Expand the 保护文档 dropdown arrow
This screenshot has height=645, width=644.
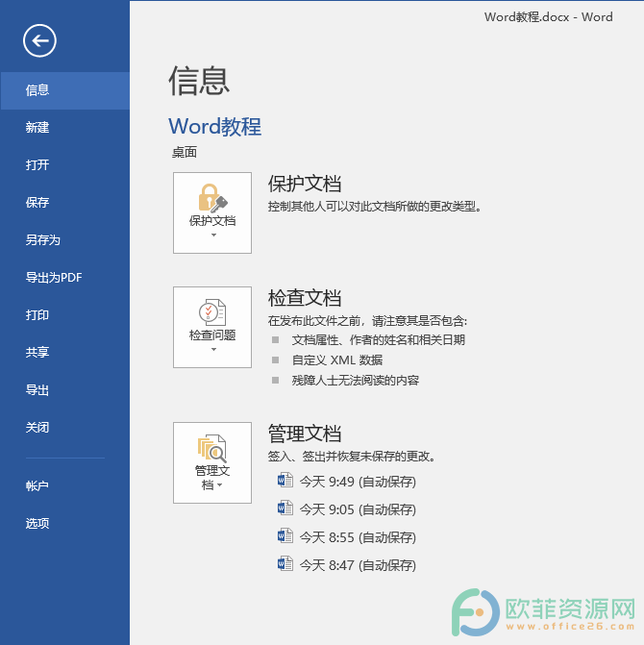click(x=213, y=236)
